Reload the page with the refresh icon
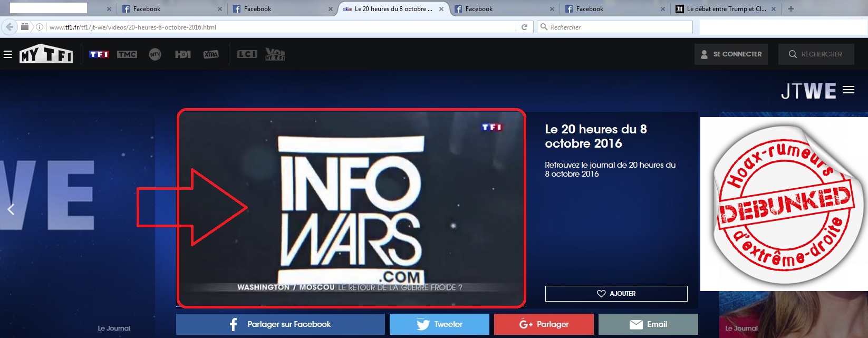The image size is (868, 338). coord(524,27)
